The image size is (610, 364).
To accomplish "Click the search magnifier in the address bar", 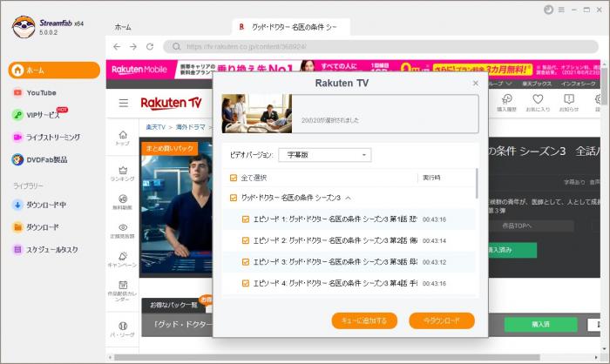I will tap(176, 47).
